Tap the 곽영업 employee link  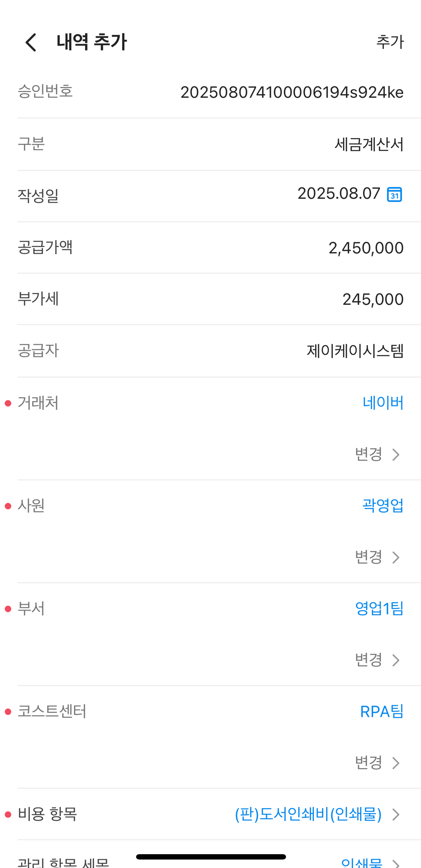382,506
